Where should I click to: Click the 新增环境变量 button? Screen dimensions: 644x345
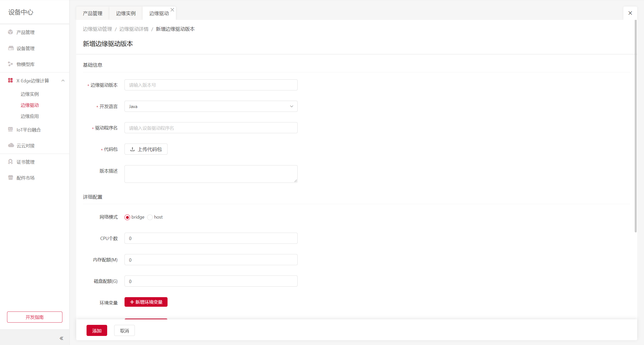tap(146, 302)
